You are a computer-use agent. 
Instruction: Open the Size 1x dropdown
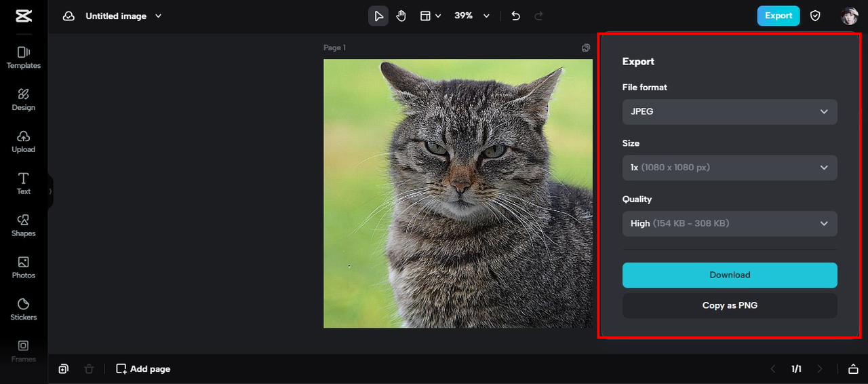click(x=730, y=168)
